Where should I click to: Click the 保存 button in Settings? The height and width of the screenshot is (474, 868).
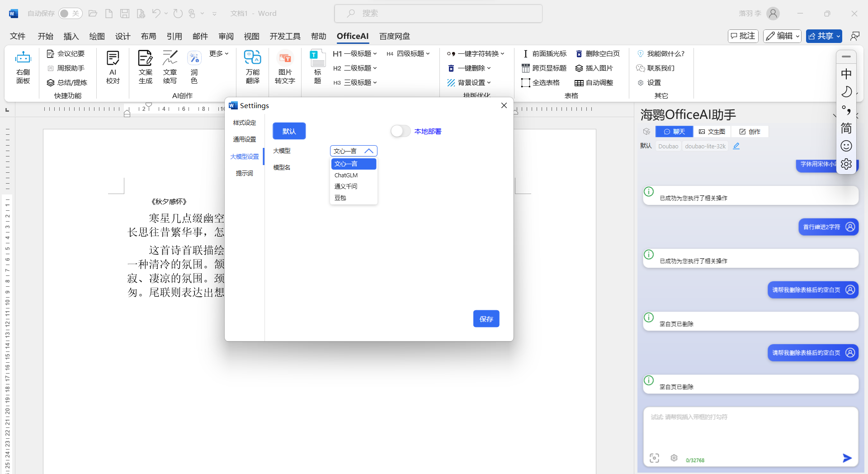point(486,319)
